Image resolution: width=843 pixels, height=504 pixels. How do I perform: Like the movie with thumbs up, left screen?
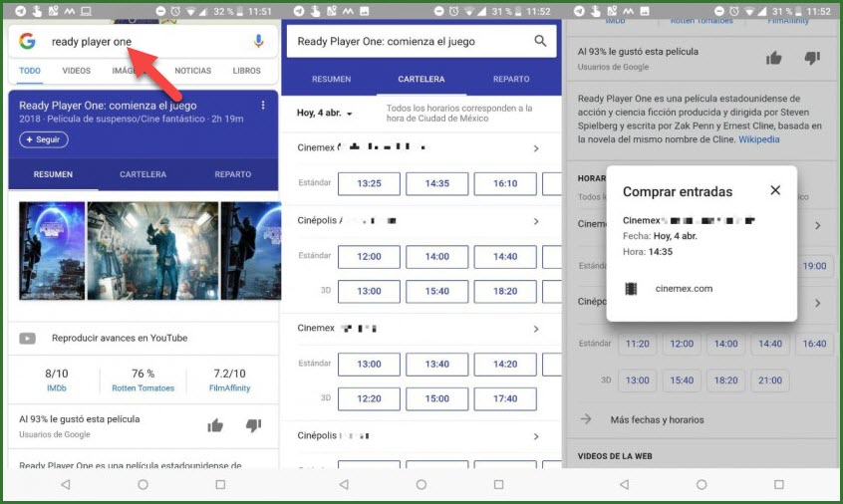pyautogui.click(x=215, y=425)
